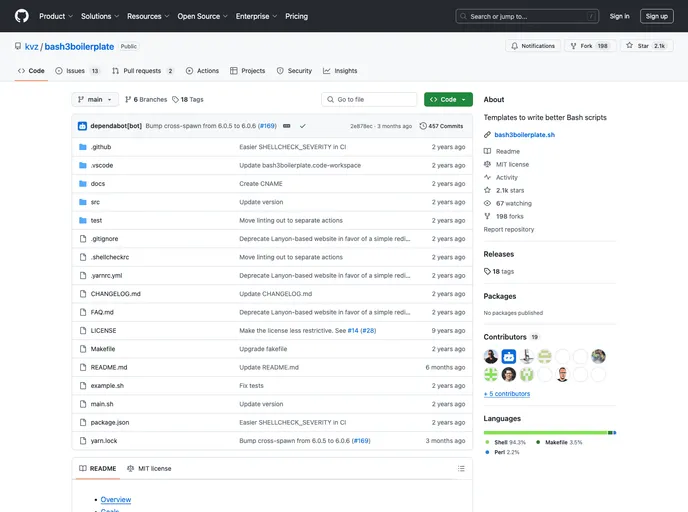This screenshot has height=512, width=688.
Task: Open the package.json file
Action: point(110,422)
